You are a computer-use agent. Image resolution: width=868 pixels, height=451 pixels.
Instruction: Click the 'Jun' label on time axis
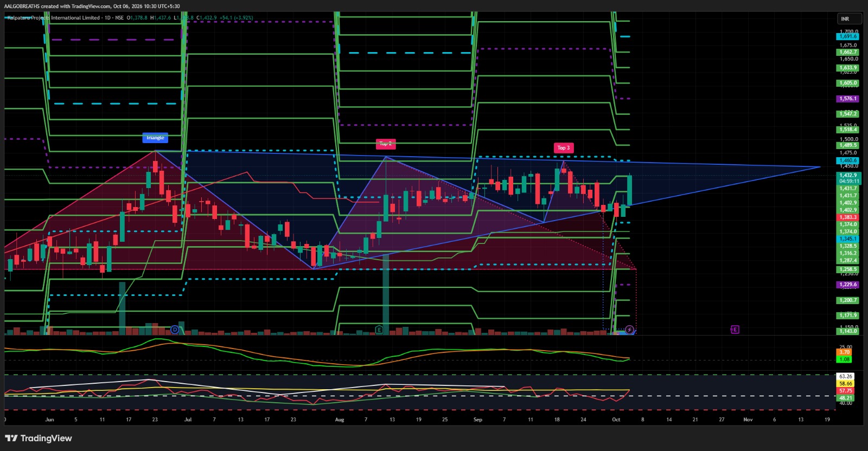click(x=49, y=419)
